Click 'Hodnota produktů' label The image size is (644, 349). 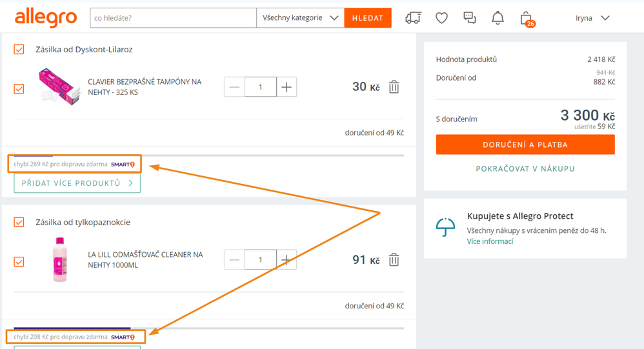(466, 59)
